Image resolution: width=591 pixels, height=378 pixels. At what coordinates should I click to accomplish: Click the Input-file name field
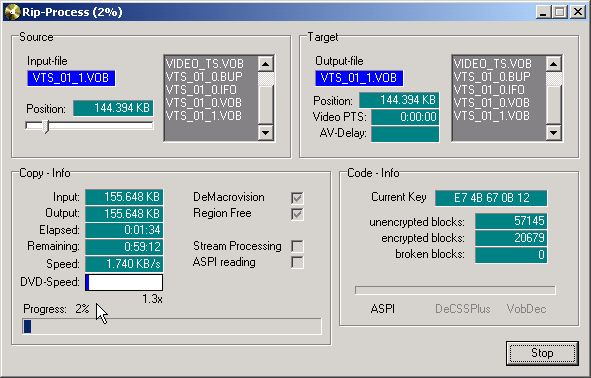tap(71, 78)
